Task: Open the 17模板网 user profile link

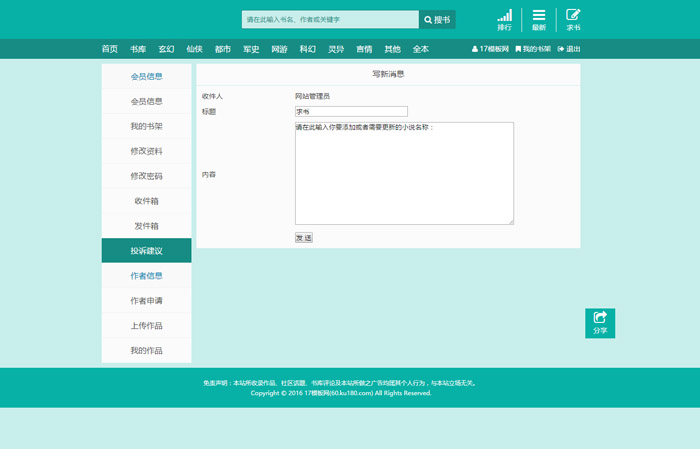Action: point(490,49)
